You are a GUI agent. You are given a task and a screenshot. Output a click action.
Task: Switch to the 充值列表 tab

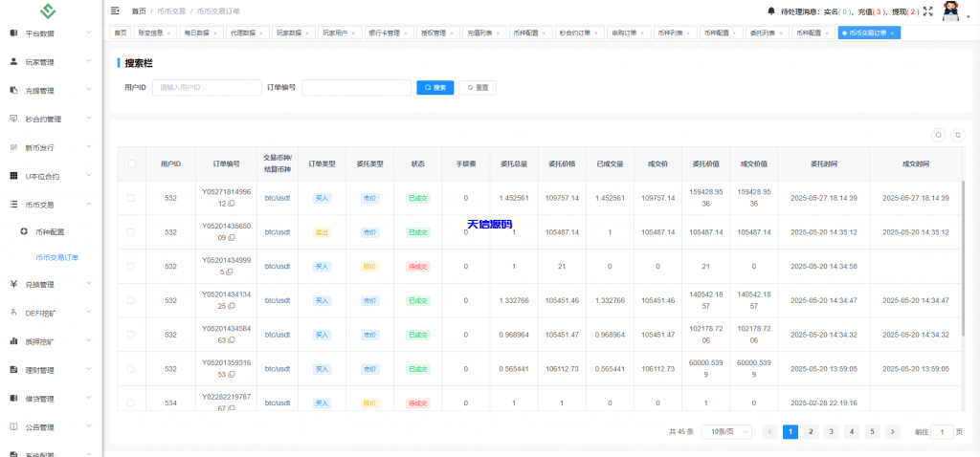[x=483, y=33]
